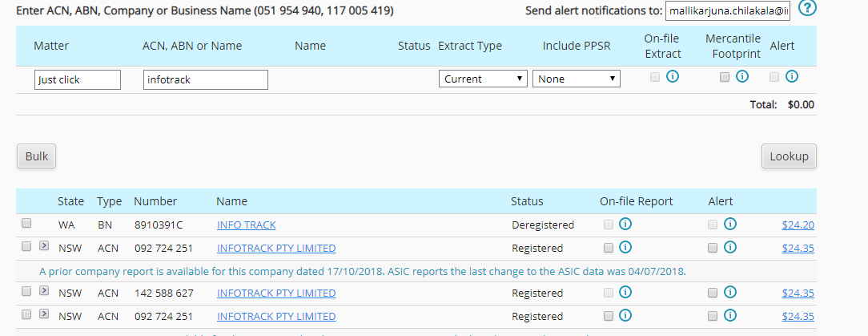The image size is (868, 336).
Task: Tick Alert checkbox in INFO TRACK row
Action: tap(713, 225)
